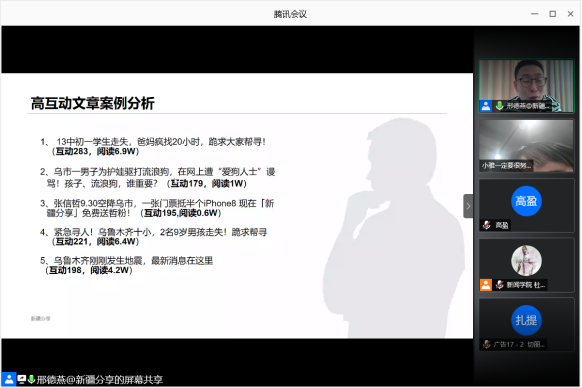The height and width of the screenshot is (388, 582).
Task: Click the green microphone icon on speaker's tile
Action: tap(499, 106)
